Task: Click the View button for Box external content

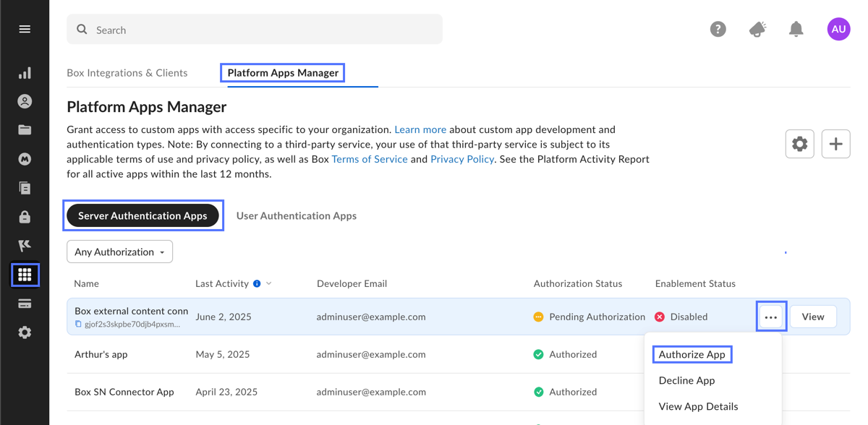Action: point(813,317)
